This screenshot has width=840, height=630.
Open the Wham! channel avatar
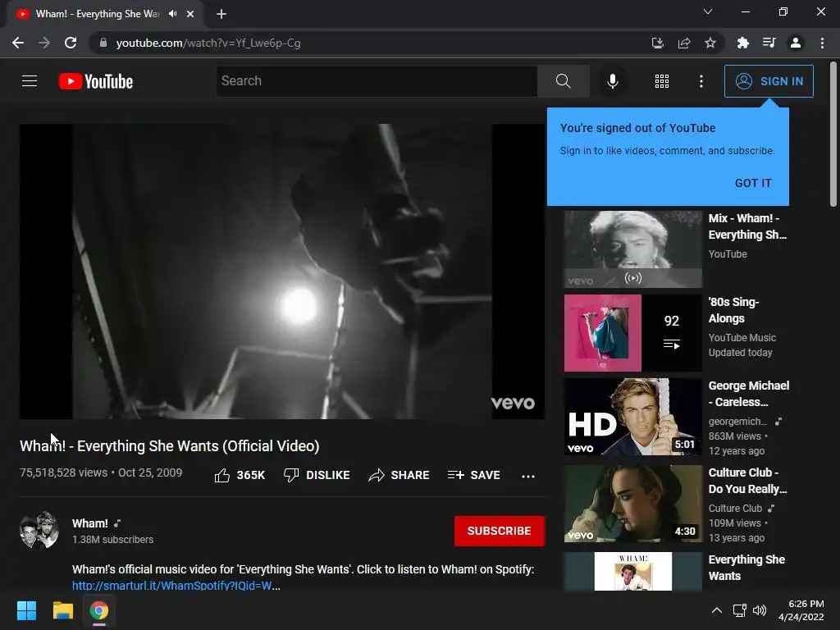pyautogui.click(x=39, y=530)
